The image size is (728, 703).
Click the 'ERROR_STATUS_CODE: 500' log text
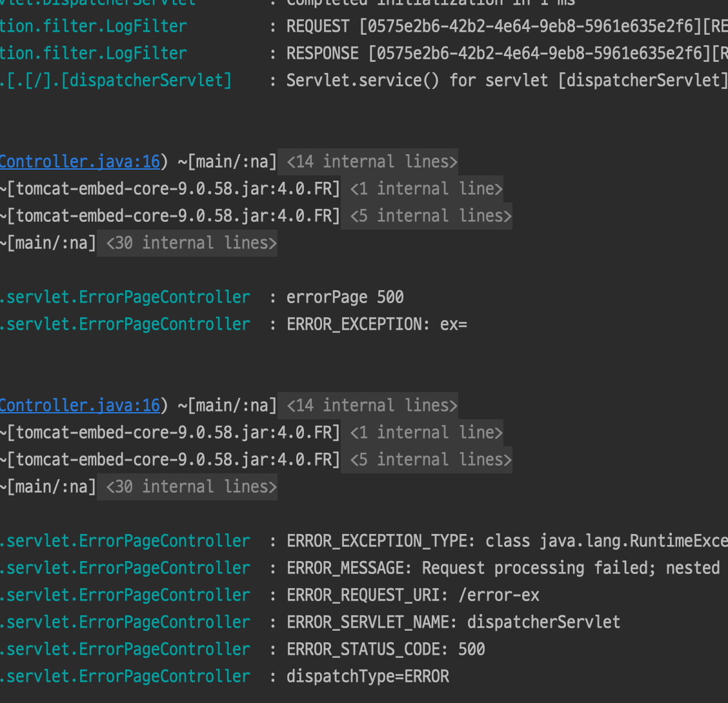[x=386, y=649]
